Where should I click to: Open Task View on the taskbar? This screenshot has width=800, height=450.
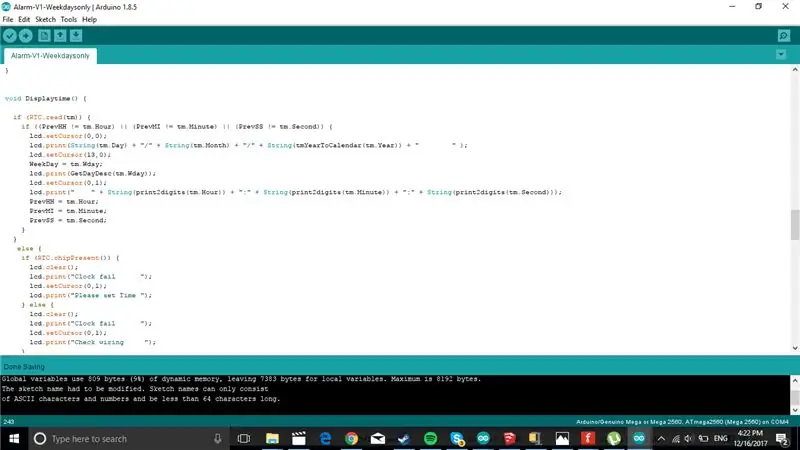coord(244,439)
